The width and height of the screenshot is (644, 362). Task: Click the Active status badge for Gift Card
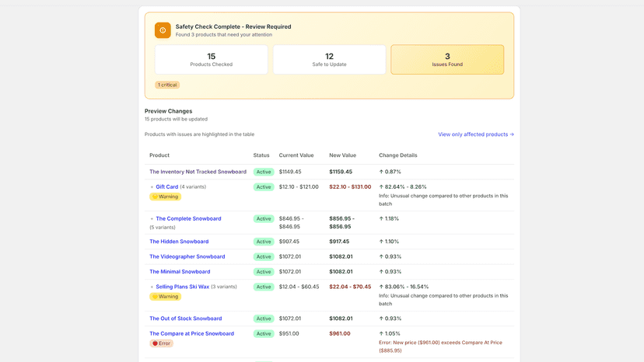(264, 187)
